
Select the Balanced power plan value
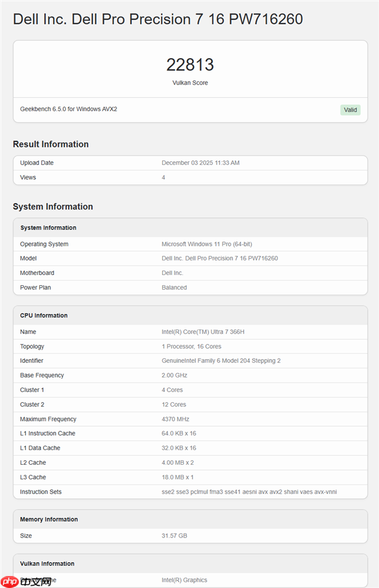pyautogui.click(x=174, y=288)
